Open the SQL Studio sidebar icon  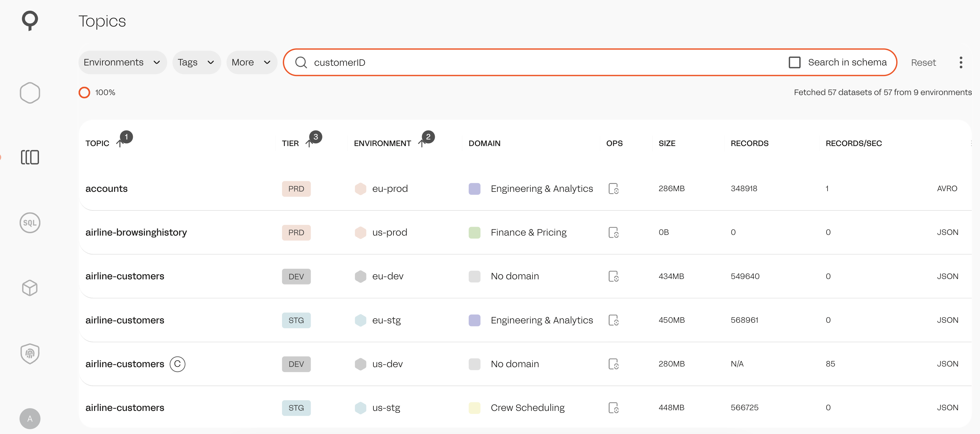pos(30,223)
